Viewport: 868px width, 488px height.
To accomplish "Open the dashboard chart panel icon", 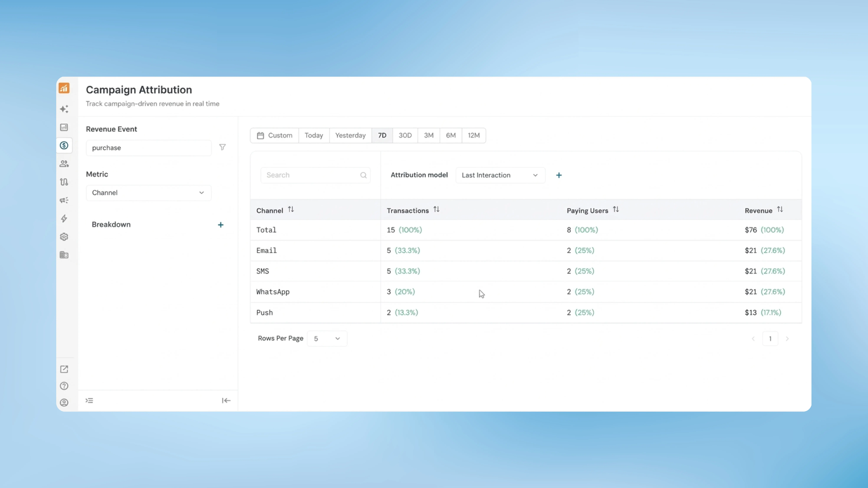I will click(x=64, y=127).
